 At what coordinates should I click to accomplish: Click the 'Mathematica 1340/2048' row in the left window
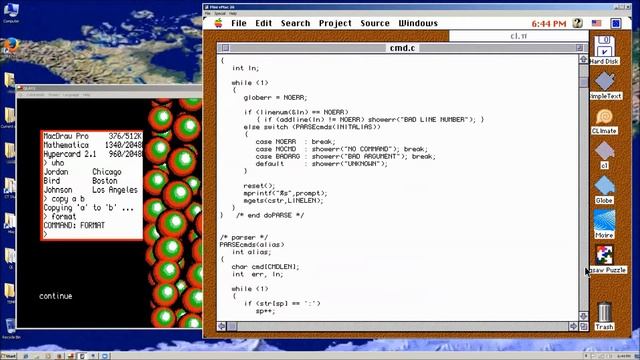click(93, 145)
